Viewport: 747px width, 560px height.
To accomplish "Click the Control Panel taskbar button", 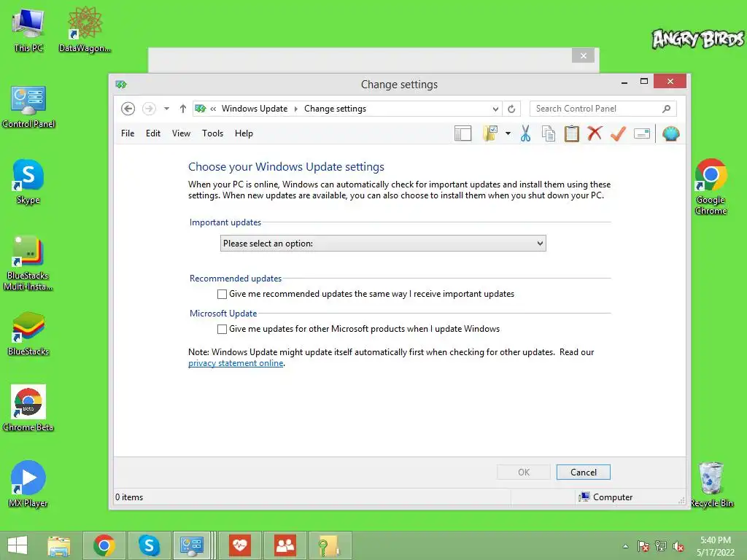I will (x=192, y=545).
